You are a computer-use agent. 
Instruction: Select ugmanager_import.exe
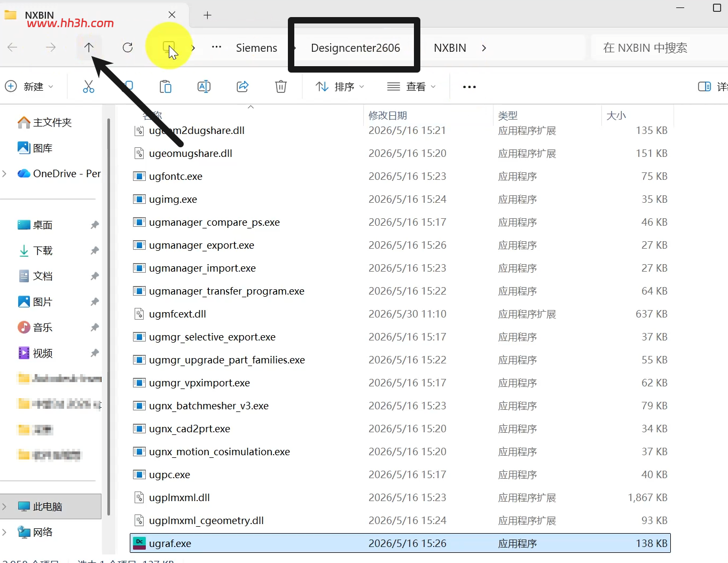pyautogui.click(x=400, y=268)
